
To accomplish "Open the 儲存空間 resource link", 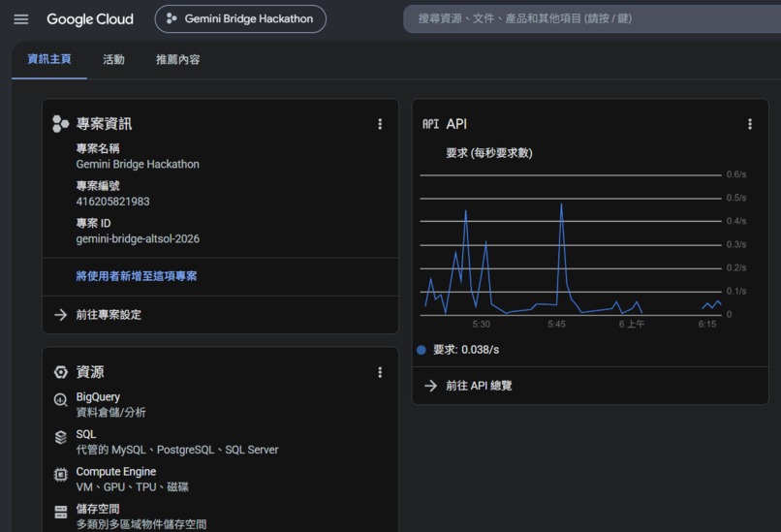I will 98,509.
